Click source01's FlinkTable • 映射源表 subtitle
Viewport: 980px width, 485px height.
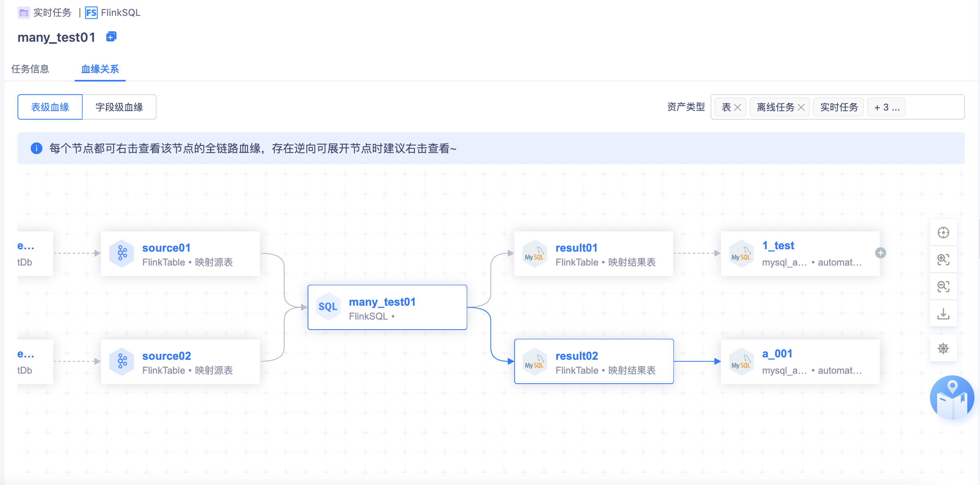(x=188, y=262)
